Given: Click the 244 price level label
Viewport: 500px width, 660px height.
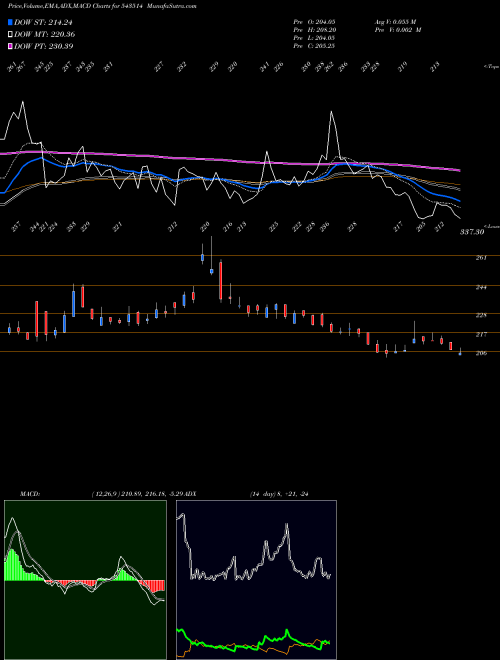Looking at the screenshot, I should click(481, 287).
